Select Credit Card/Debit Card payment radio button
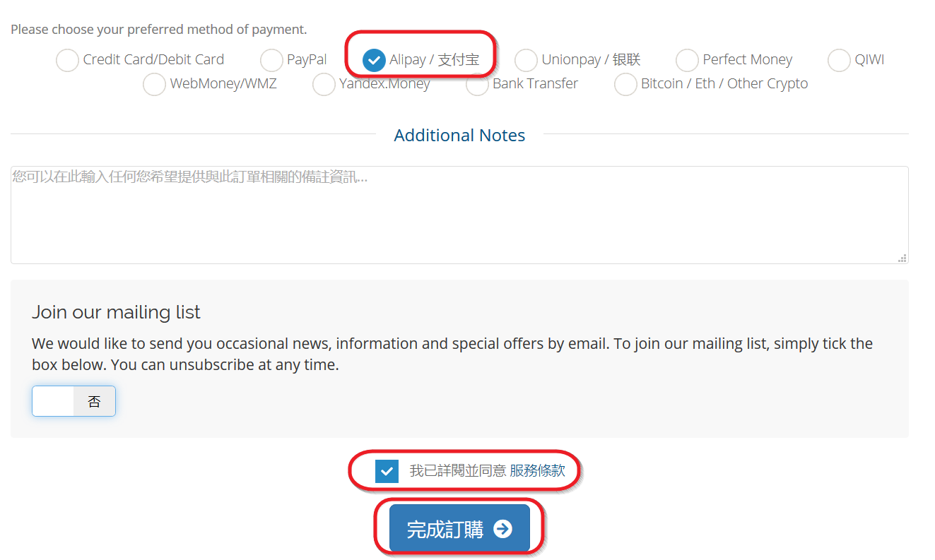The image size is (935, 560). (x=67, y=61)
